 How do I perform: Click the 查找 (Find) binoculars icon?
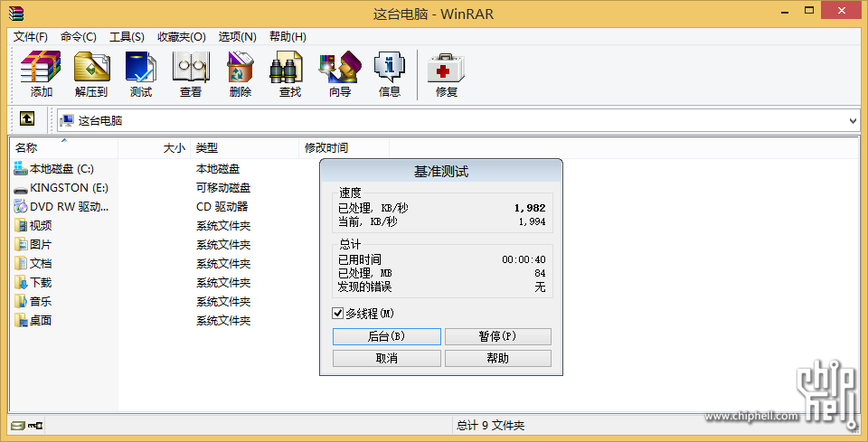(x=286, y=68)
